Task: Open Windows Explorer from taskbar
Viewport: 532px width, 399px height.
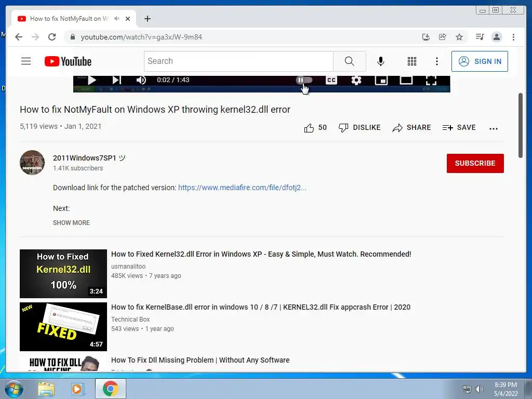Action: pos(46,389)
